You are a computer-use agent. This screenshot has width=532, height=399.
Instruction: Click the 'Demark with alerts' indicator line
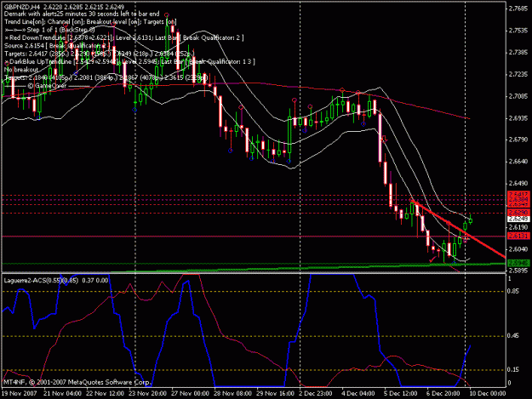[x=82, y=14]
